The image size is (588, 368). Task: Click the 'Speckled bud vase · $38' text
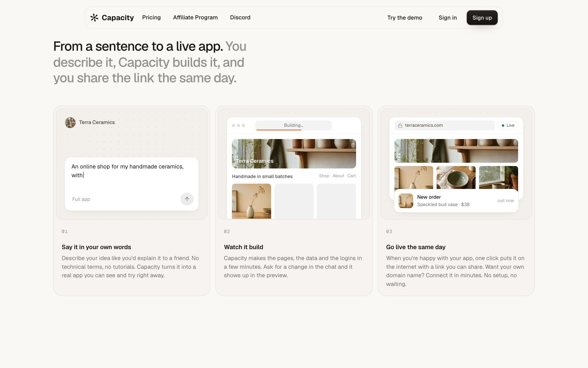click(x=443, y=204)
